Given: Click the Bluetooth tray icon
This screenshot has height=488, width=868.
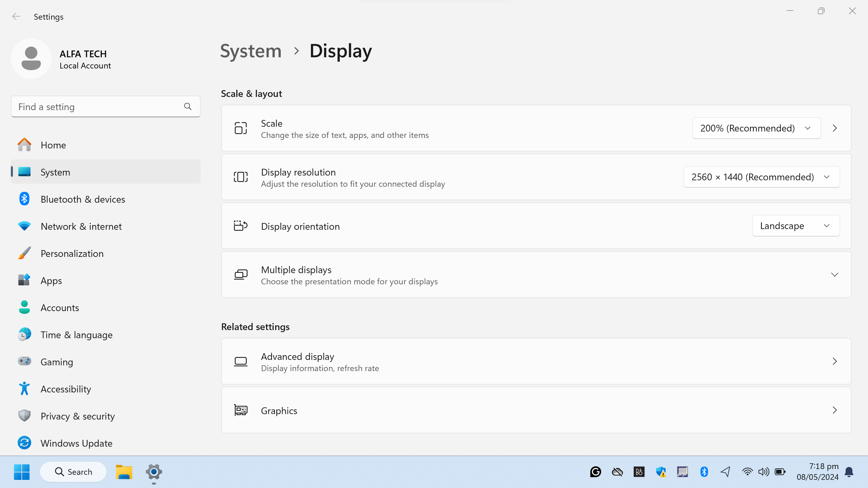Looking at the screenshot, I should click(704, 472).
